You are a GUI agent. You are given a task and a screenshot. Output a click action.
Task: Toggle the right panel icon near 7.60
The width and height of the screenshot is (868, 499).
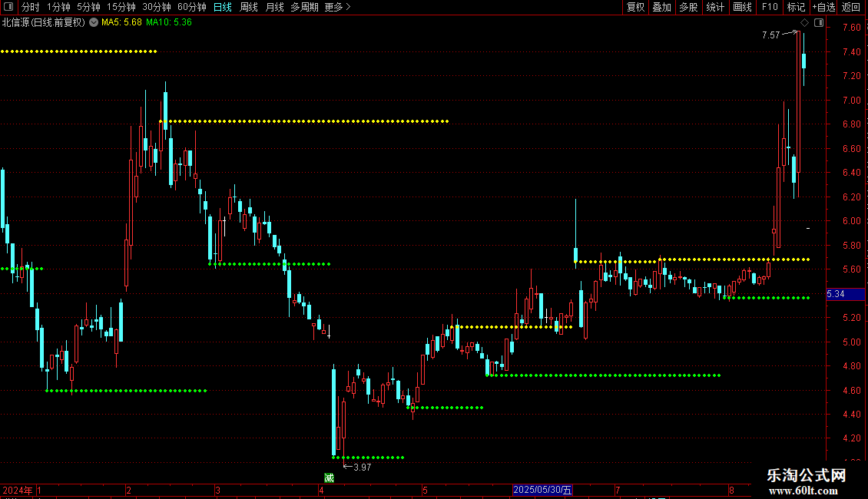coord(819,23)
